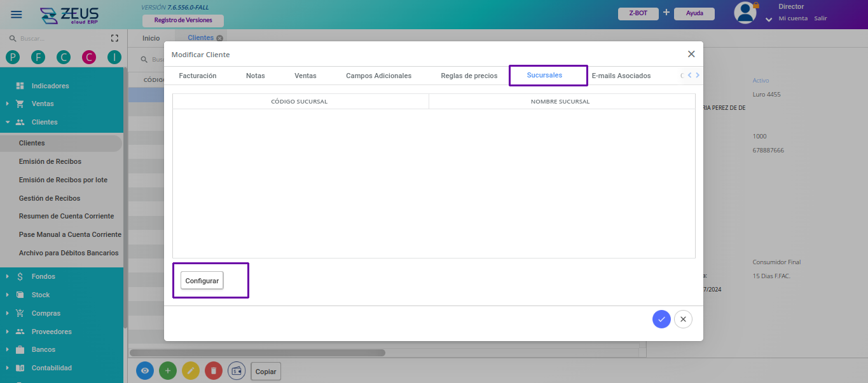The image size is (868, 383).
Task: Expand the Contabilidad menu section
Action: tap(7, 368)
